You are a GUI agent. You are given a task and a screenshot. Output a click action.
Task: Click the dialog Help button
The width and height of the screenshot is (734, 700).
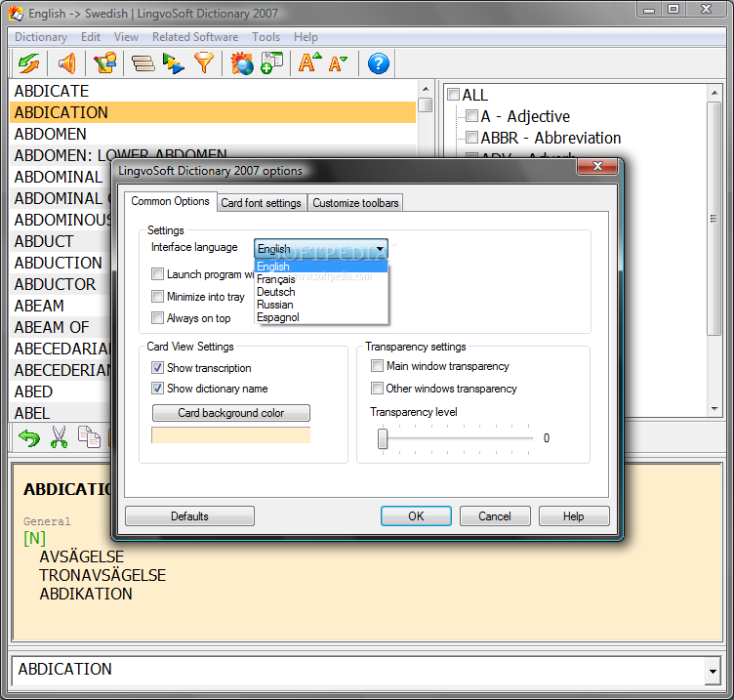(x=574, y=516)
